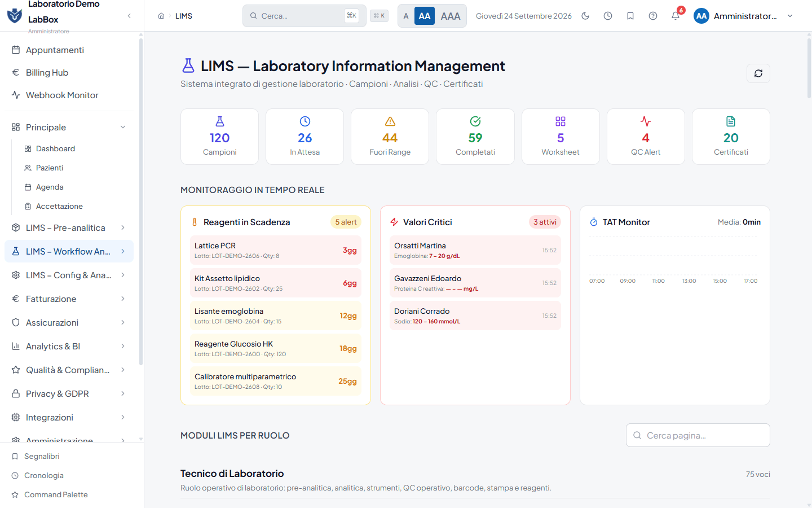Select large font size AAA
Screen dimensions: 812x508
(x=451, y=16)
